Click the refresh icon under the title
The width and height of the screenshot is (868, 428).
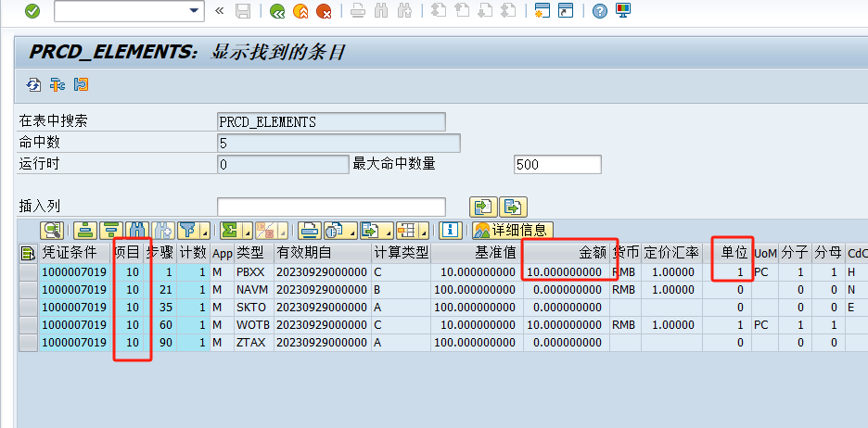33,84
